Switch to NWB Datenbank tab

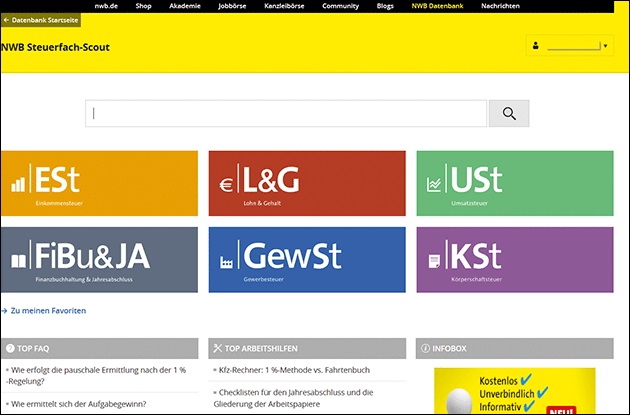pos(437,5)
